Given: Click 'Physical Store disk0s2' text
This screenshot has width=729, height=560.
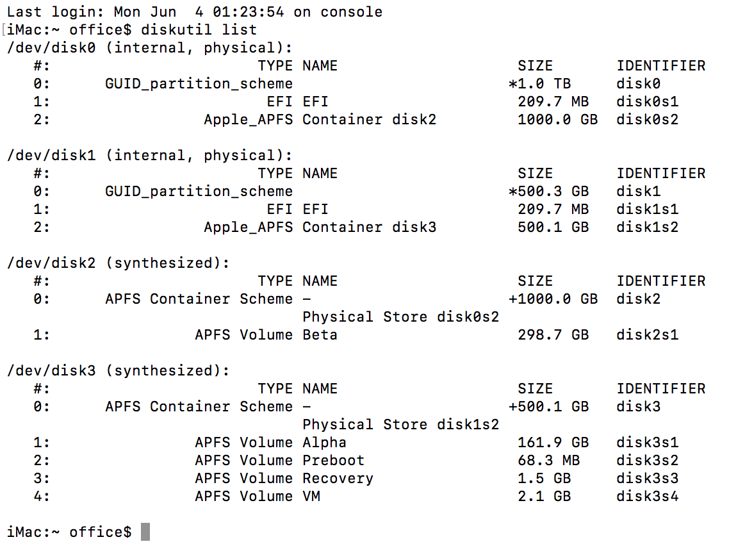Looking at the screenshot, I should [x=400, y=317].
